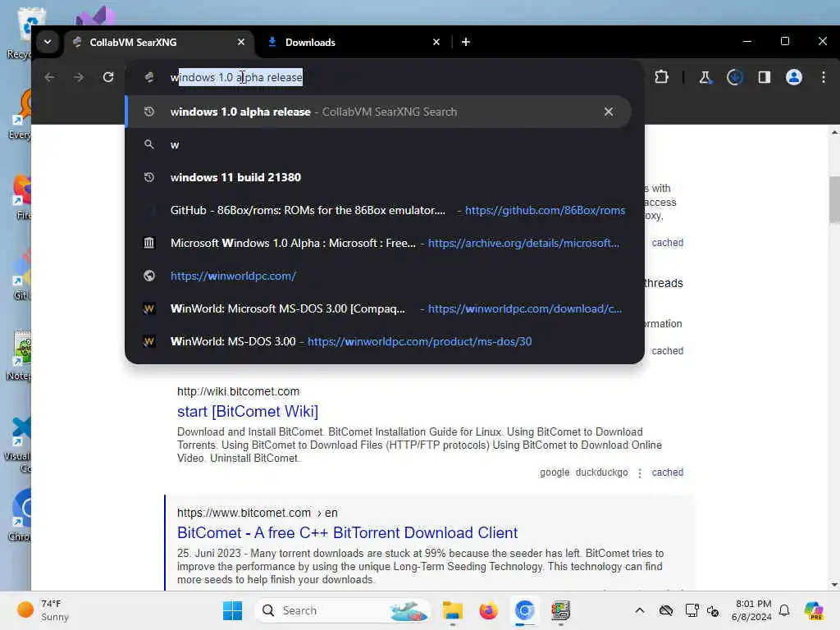The height and width of the screenshot is (630, 840).
Task: Open 'BitComet - A free C++ BitTorrent Download Client'
Action: tap(347, 532)
